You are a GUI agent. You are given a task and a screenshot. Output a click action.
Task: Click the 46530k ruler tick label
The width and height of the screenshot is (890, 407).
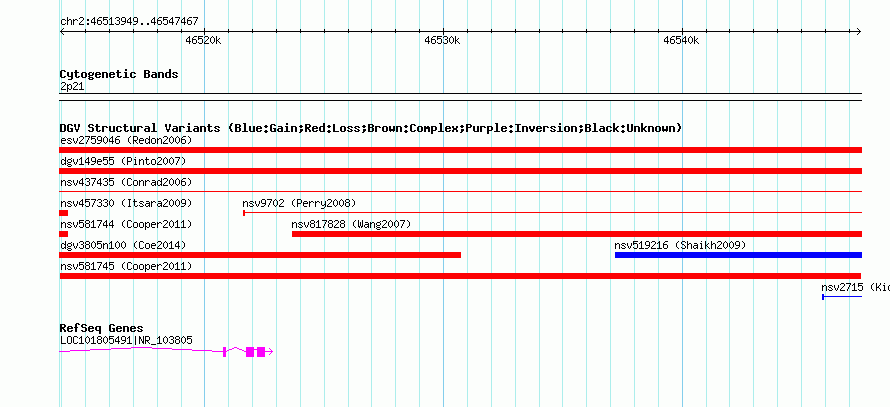coord(442,41)
